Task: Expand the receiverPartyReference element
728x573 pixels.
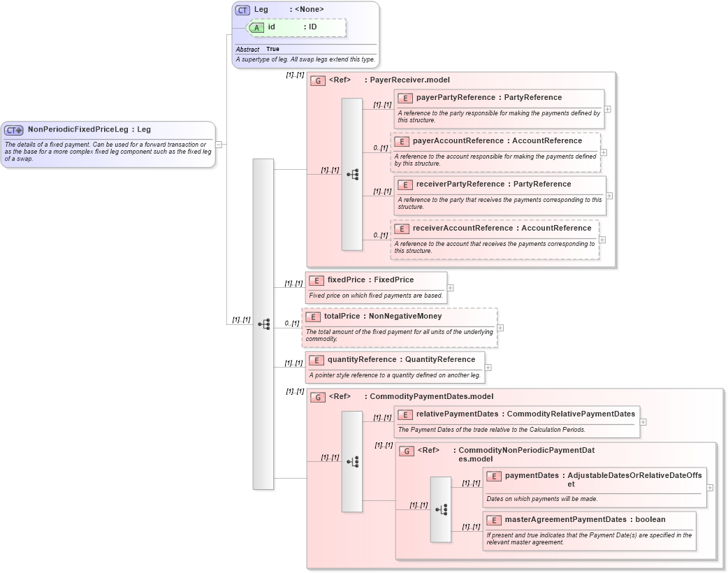Action: (x=609, y=196)
